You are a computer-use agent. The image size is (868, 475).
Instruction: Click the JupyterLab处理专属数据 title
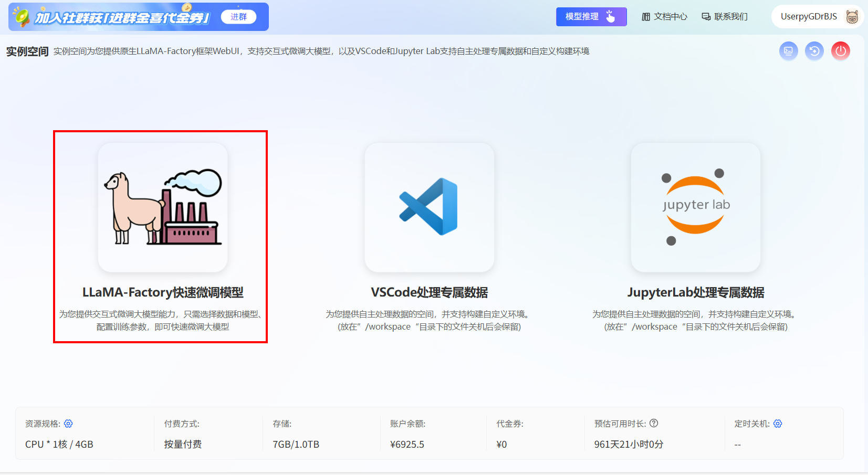tap(696, 292)
